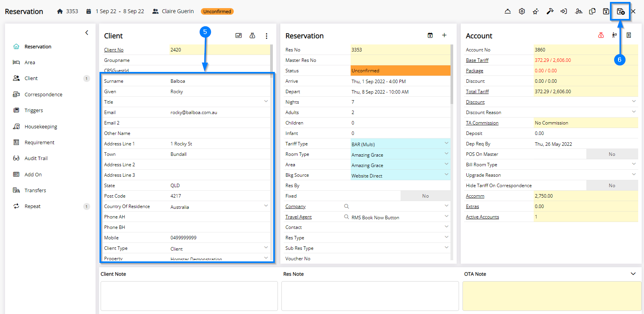Open the Client panel three-dot menu

pos(266,36)
